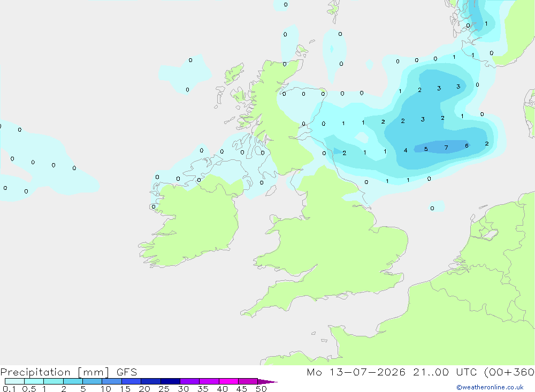Click the '25' legend scale label

164,389
